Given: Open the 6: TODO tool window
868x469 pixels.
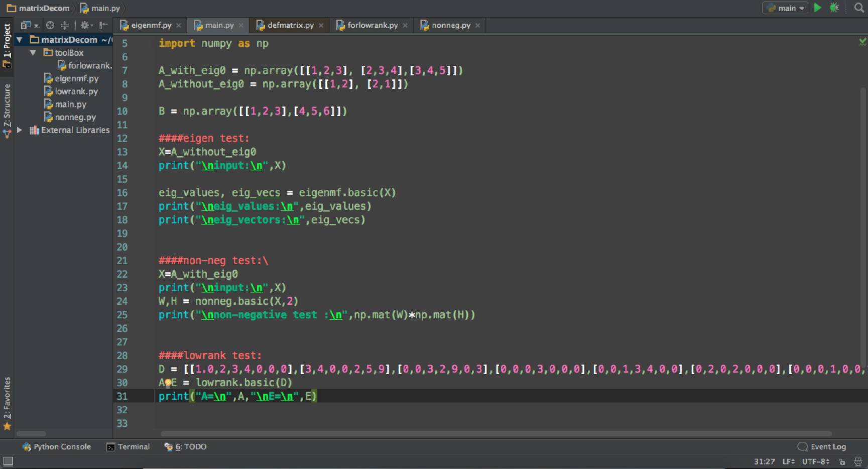Looking at the screenshot, I should point(185,447).
